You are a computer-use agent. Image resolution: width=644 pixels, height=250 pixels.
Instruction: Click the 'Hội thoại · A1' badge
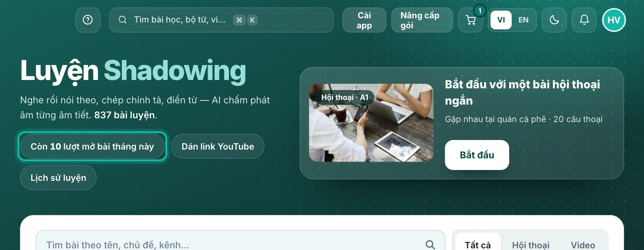[x=345, y=97]
